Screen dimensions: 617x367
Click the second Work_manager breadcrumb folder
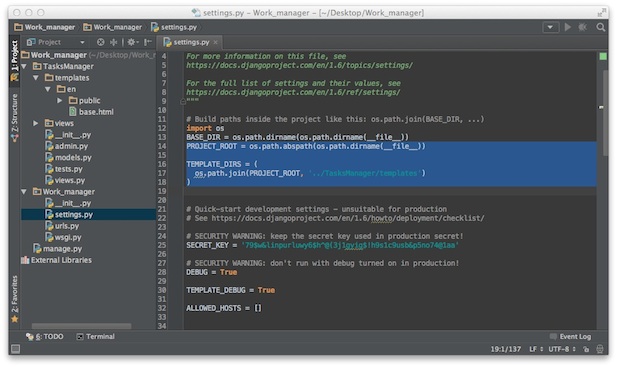coord(113,27)
